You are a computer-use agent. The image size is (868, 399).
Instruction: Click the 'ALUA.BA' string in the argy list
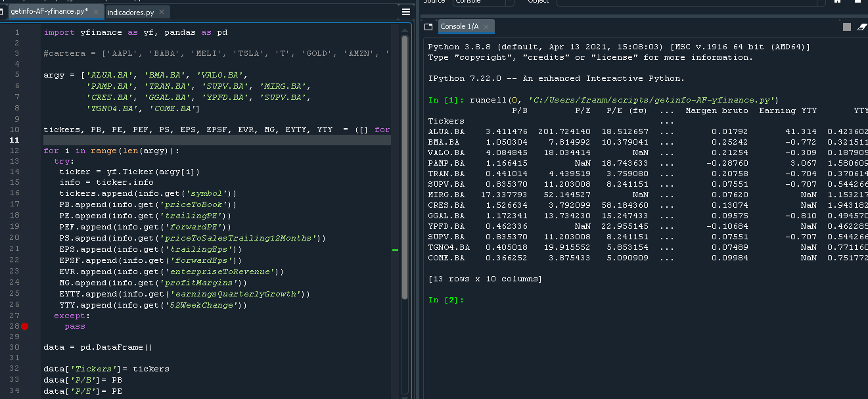pyautogui.click(x=112, y=75)
